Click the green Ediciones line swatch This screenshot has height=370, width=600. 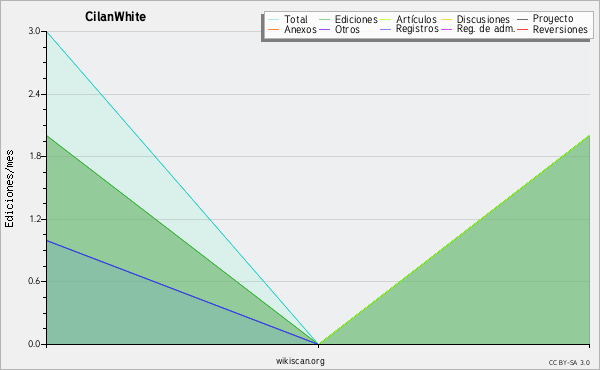point(324,20)
